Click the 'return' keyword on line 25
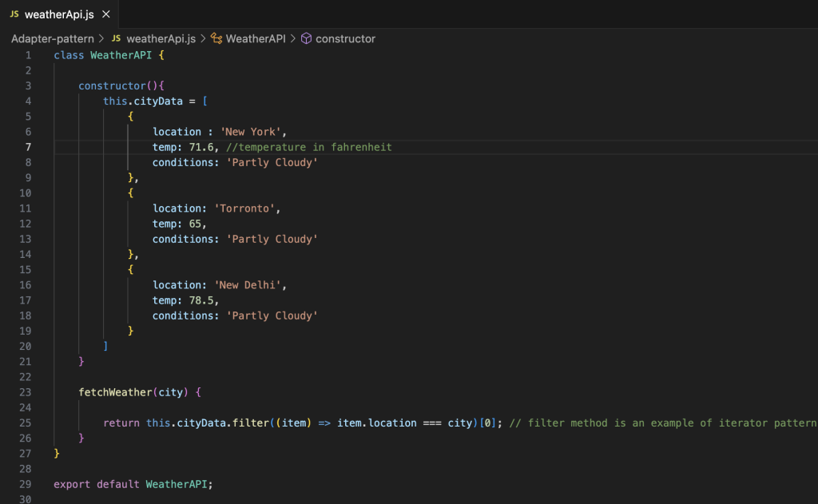The height and width of the screenshot is (504, 818). (121, 423)
